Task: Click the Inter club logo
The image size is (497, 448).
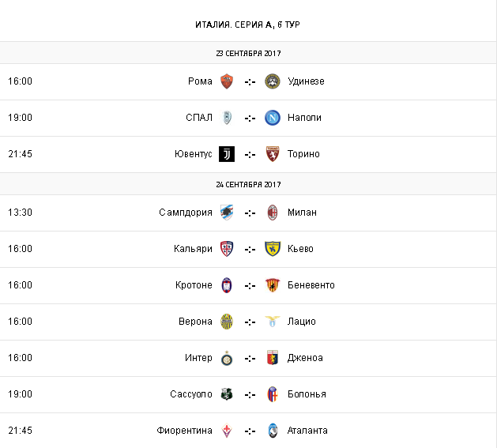Action: click(227, 358)
